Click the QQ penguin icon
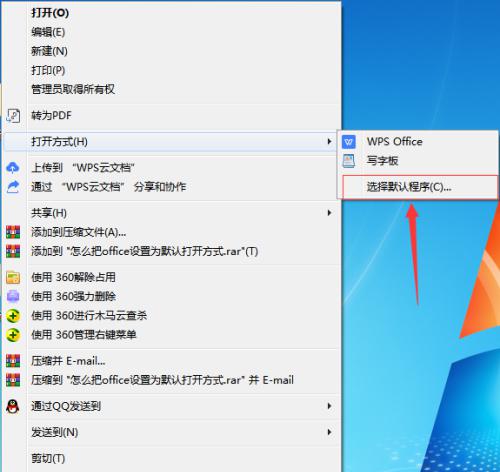Screen dimensions: 500x472 pos(13,406)
